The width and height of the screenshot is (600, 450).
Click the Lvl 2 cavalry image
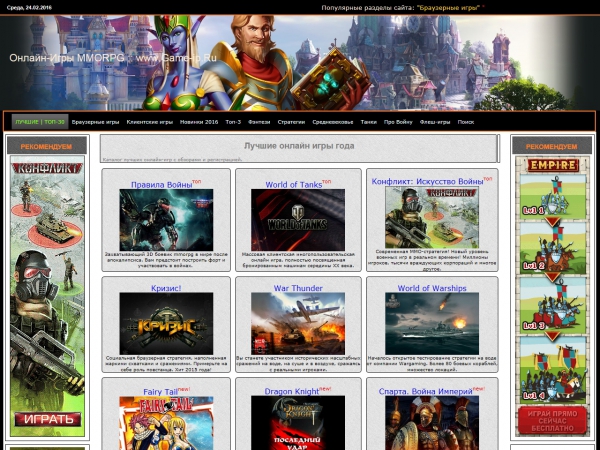point(552,249)
